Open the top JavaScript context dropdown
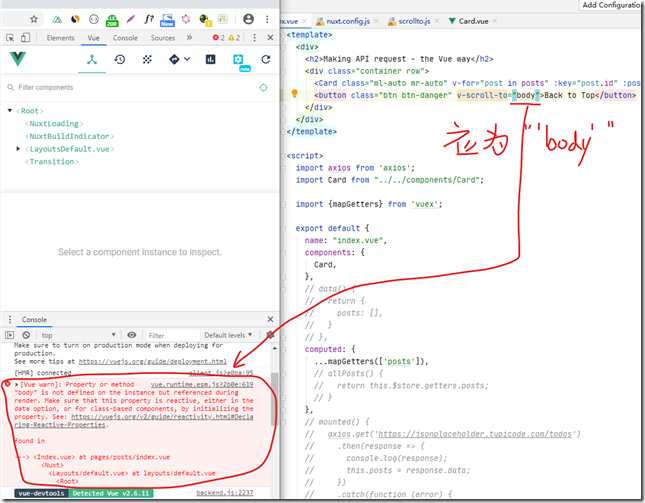 (x=78, y=335)
